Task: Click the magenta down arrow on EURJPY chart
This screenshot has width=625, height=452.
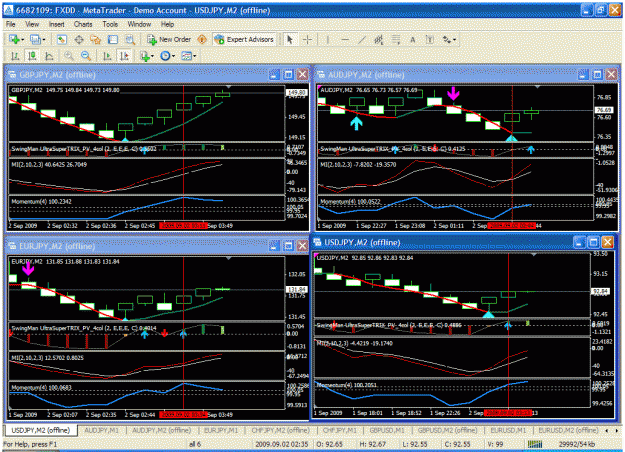Action: coord(28,269)
